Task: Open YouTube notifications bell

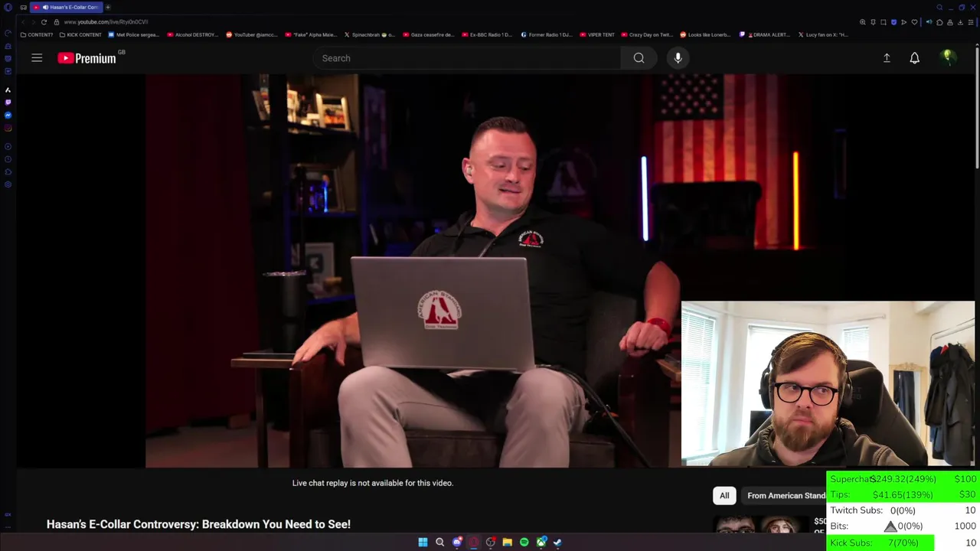Action: [914, 58]
